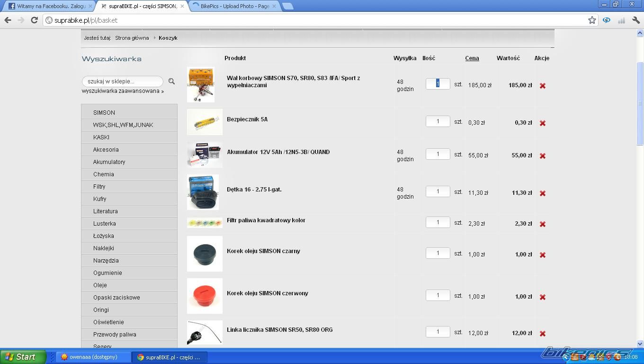Open Oświetlenie category

click(129, 322)
